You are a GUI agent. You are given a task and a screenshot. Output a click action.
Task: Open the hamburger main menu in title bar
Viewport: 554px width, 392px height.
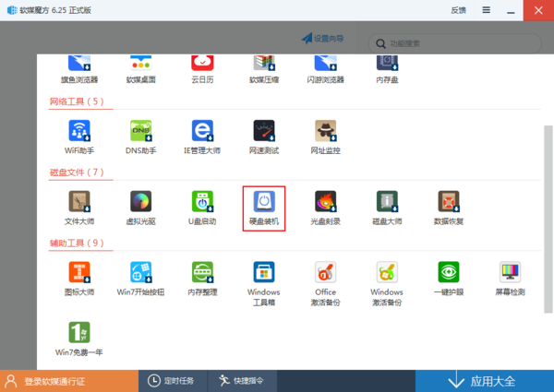click(484, 10)
